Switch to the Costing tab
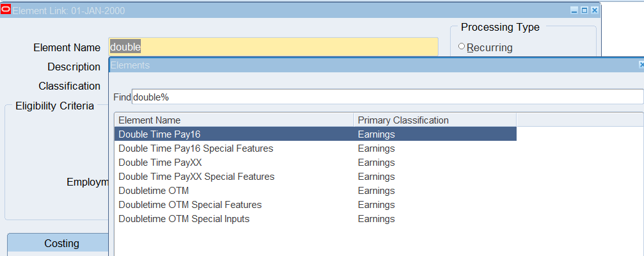The width and height of the screenshot is (644, 256). click(x=61, y=243)
